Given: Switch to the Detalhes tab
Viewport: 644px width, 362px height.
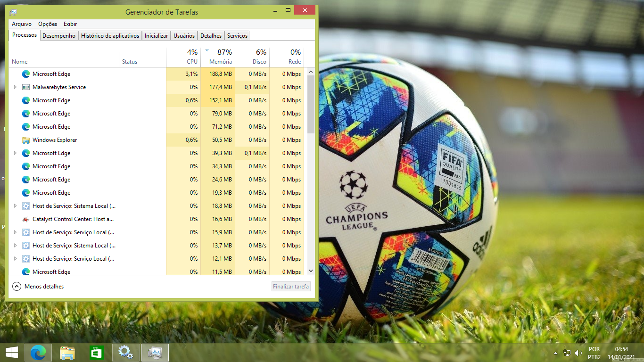Looking at the screenshot, I should point(211,36).
